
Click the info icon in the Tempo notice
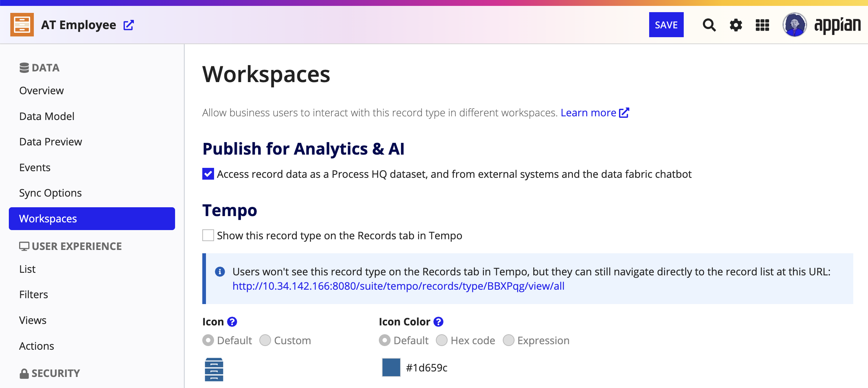pos(220,272)
